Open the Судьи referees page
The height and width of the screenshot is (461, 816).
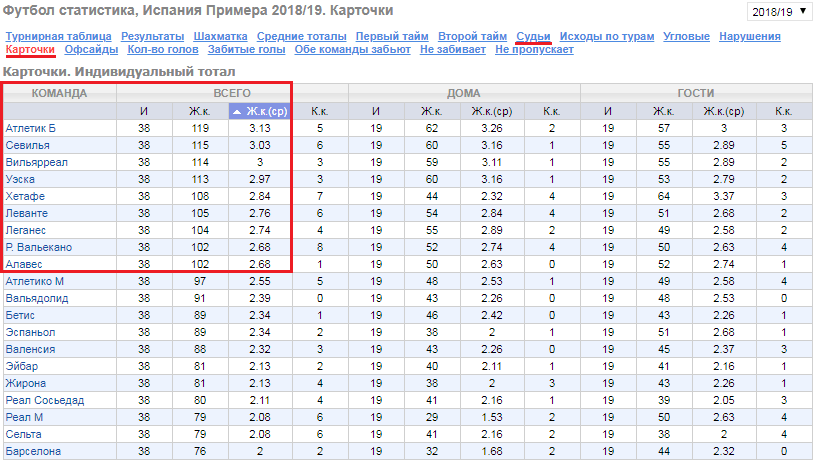point(533,36)
